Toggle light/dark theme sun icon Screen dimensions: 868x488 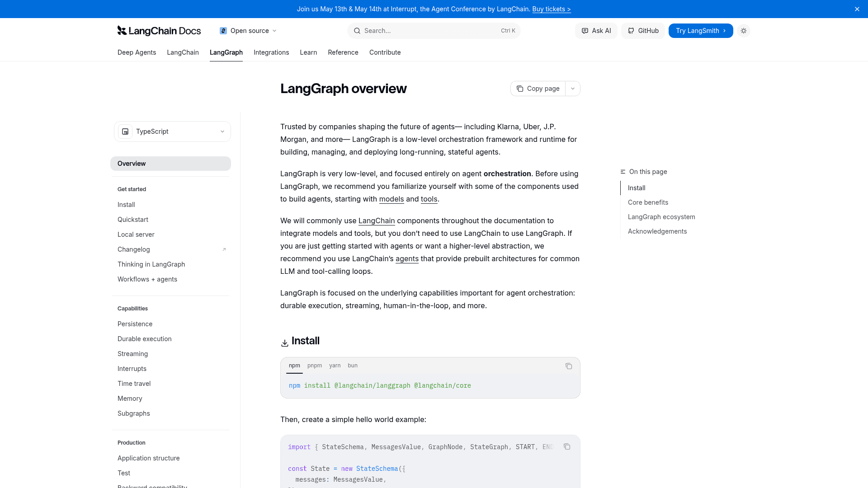(x=744, y=31)
